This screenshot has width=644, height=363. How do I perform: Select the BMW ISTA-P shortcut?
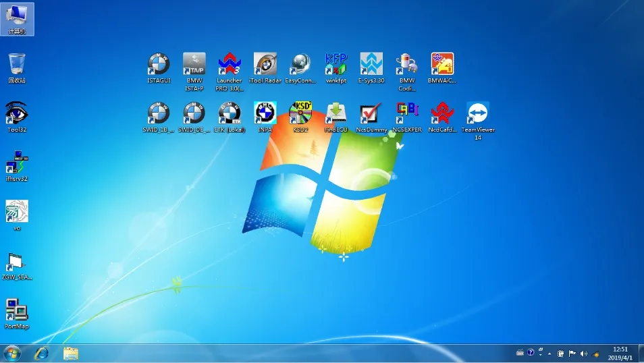194,65
